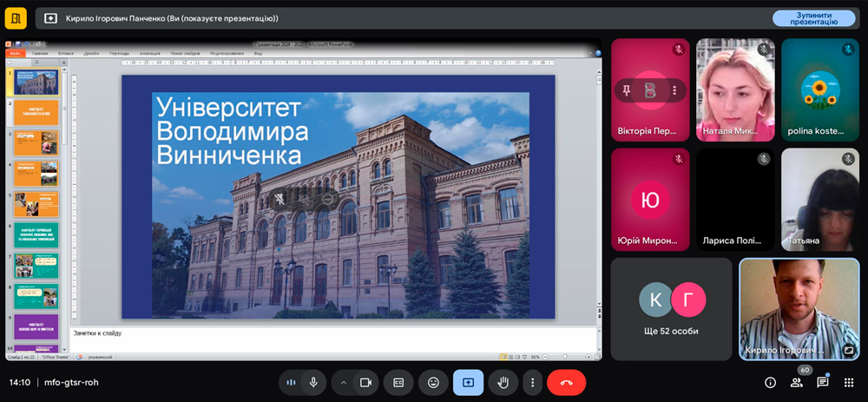Click into Заметки к слайду notes field
Image resolution: width=868 pixels, height=402 pixels.
tap(332, 339)
